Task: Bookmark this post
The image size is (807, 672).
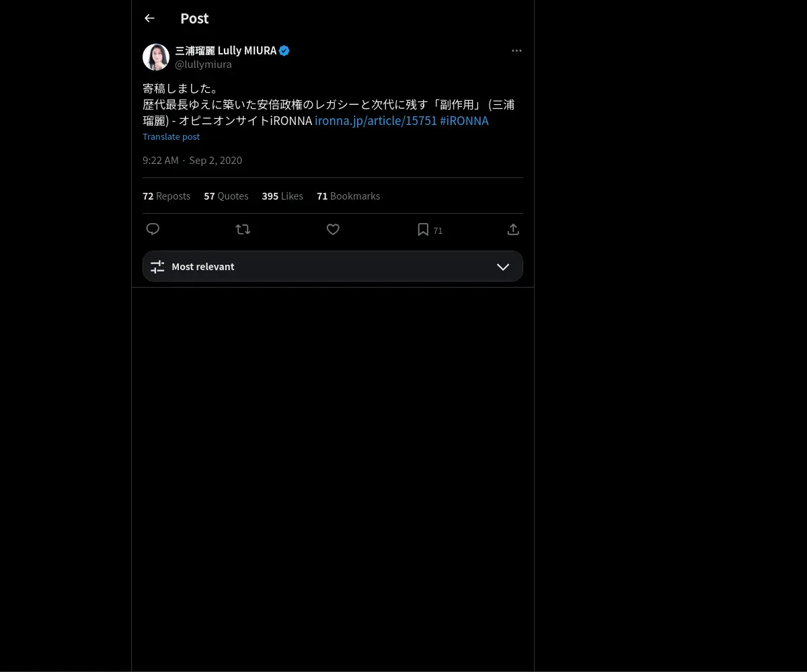Action: coord(423,230)
